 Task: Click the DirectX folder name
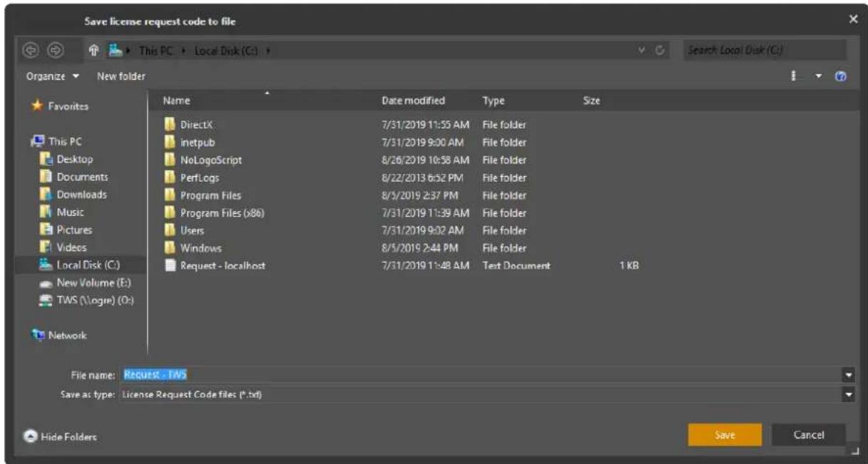click(197, 124)
